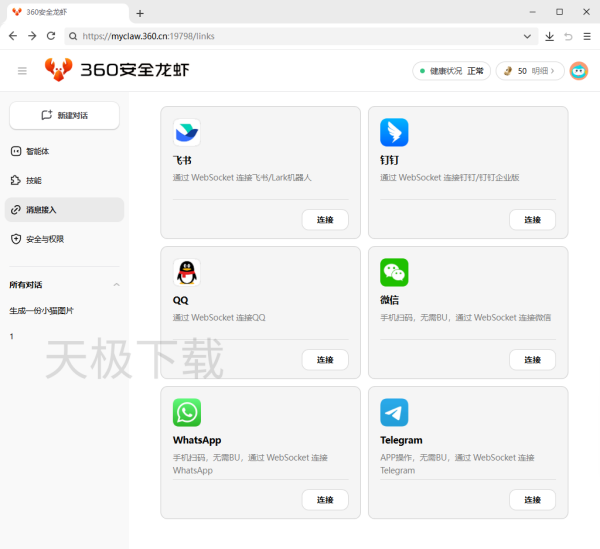Click the QQ penguin icon
Viewport: 600px width, 549px height.
187,272
